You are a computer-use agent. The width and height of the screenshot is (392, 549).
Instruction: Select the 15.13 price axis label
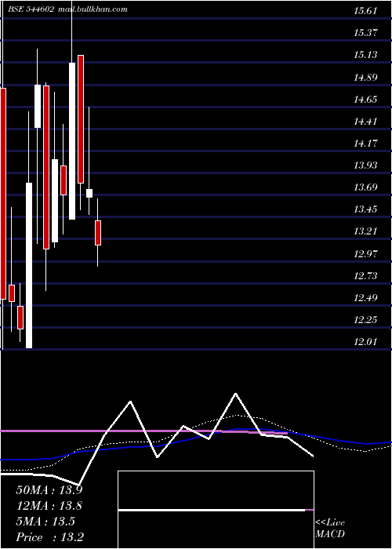pos(365,55)
